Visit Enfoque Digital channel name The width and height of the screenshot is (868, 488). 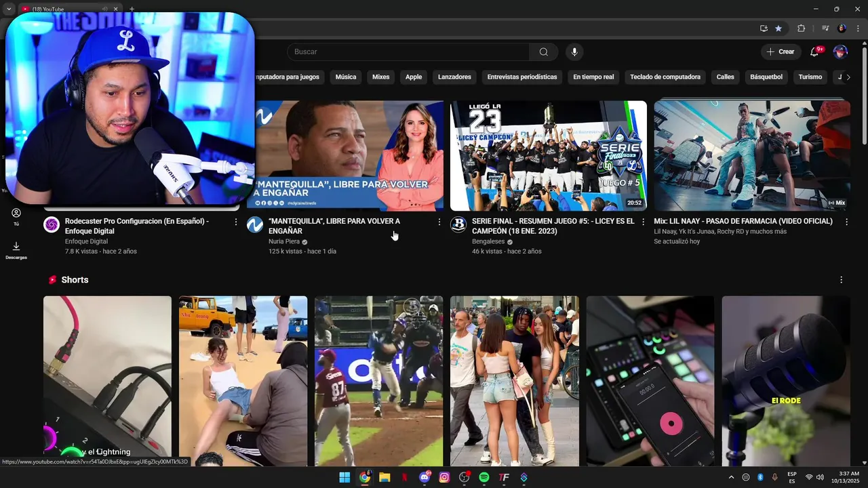click(x=86, y=241)
